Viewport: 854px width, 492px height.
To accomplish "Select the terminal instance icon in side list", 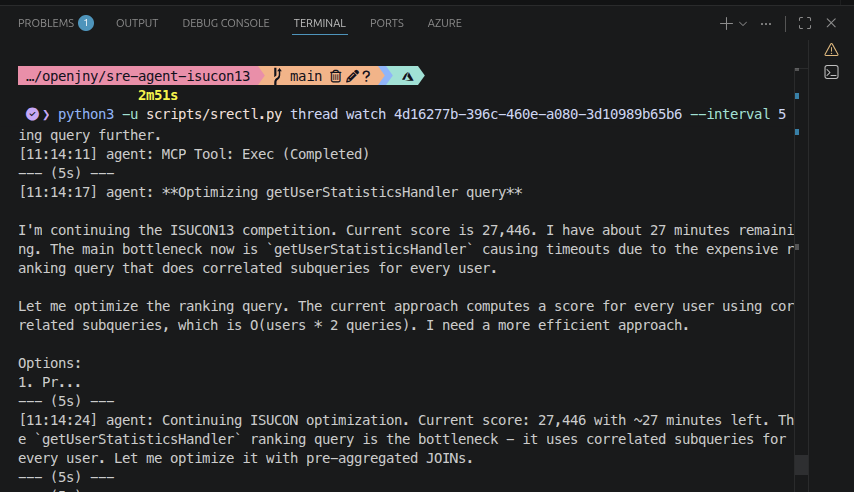I will [831, 72].
